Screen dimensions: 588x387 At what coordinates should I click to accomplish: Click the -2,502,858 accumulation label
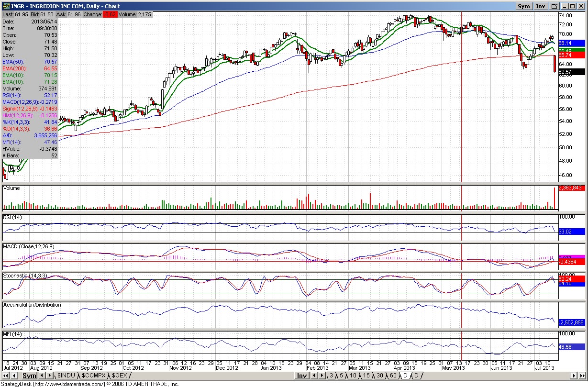coord(571,323)
